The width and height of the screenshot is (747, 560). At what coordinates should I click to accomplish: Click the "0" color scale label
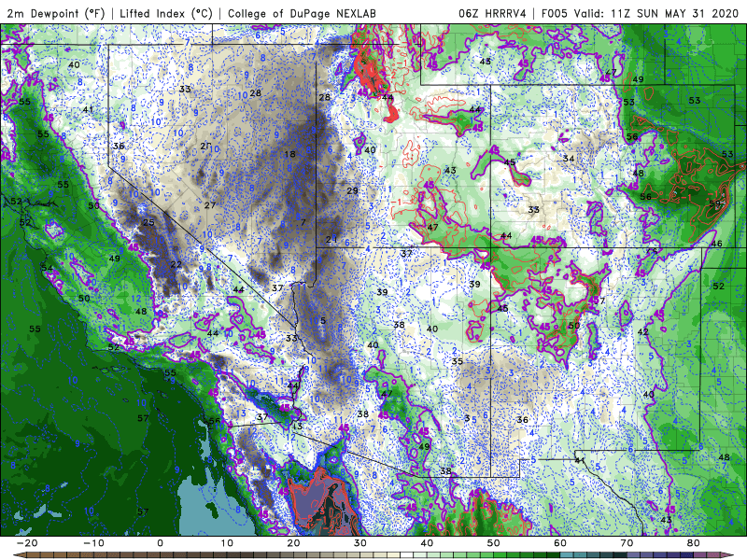click(x=160, y=543)
